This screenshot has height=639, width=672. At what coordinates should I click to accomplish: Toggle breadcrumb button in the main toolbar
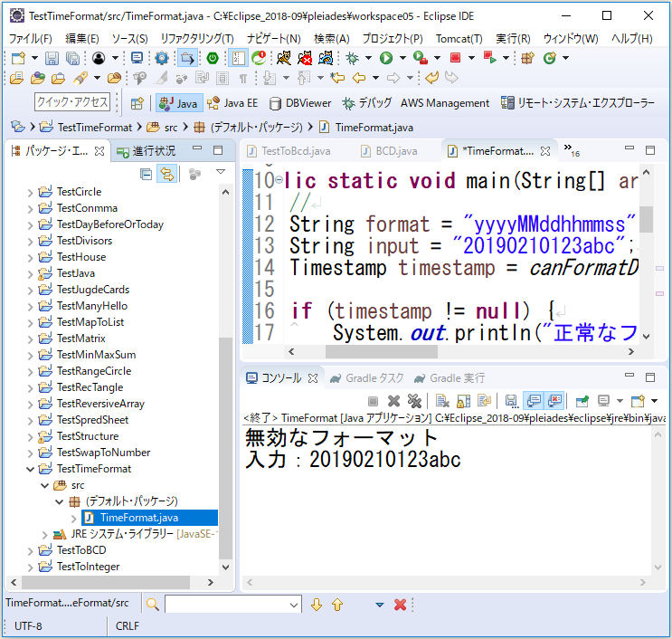187,58
